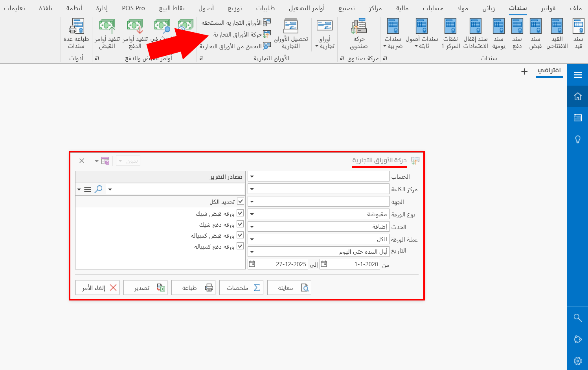Uncheck تحديد الكل in report sources
The height and width of the screenshot is (370, 588).
click(240, 201)
